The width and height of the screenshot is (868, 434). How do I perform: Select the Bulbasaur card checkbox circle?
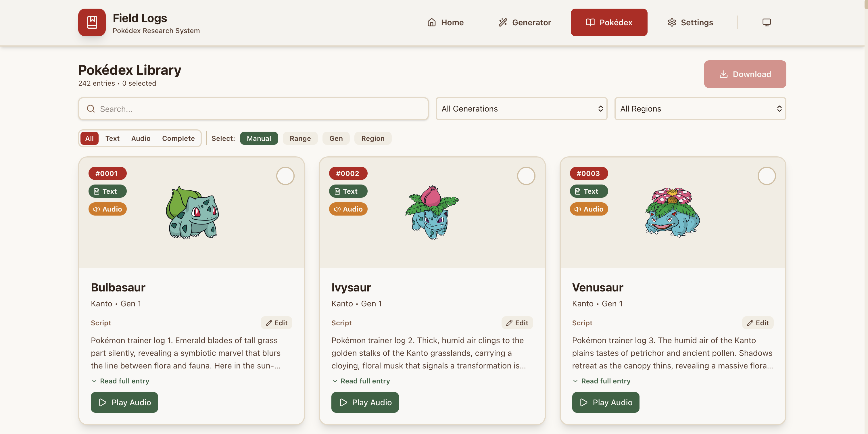pyautogui.click(x=285, y=176)
